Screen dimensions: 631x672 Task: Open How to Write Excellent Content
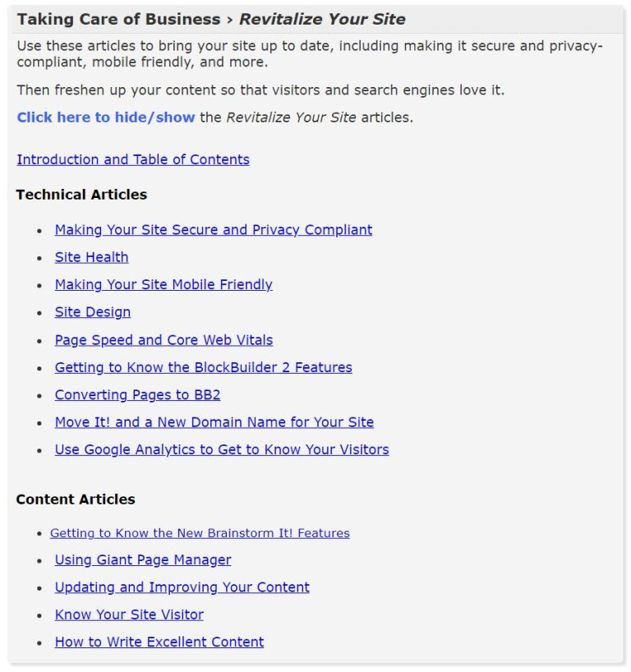[159, 642]
